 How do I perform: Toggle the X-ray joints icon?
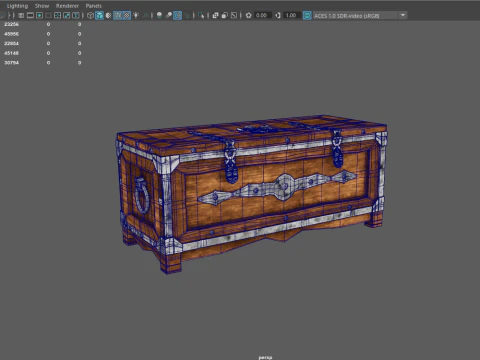tap(234, 15)
